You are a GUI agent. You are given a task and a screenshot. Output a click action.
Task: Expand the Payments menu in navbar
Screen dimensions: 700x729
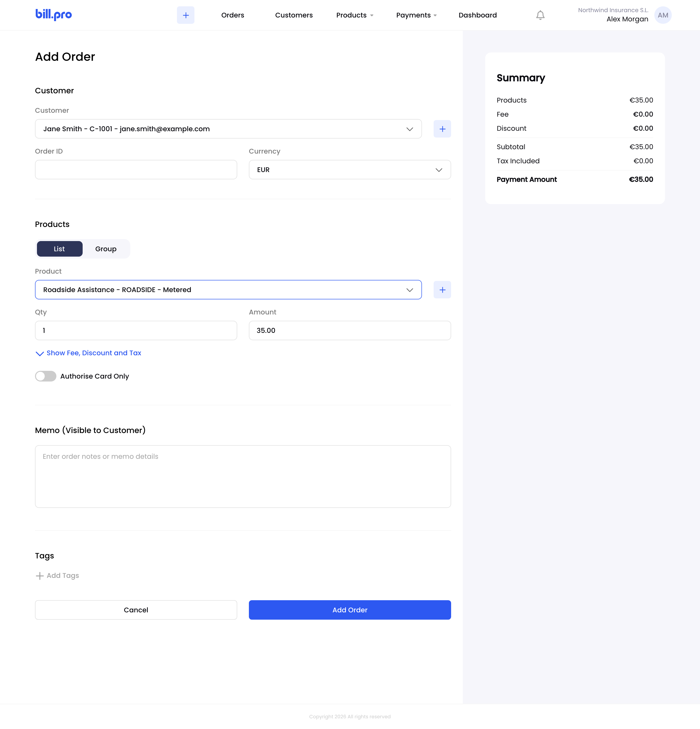(416, 15)
